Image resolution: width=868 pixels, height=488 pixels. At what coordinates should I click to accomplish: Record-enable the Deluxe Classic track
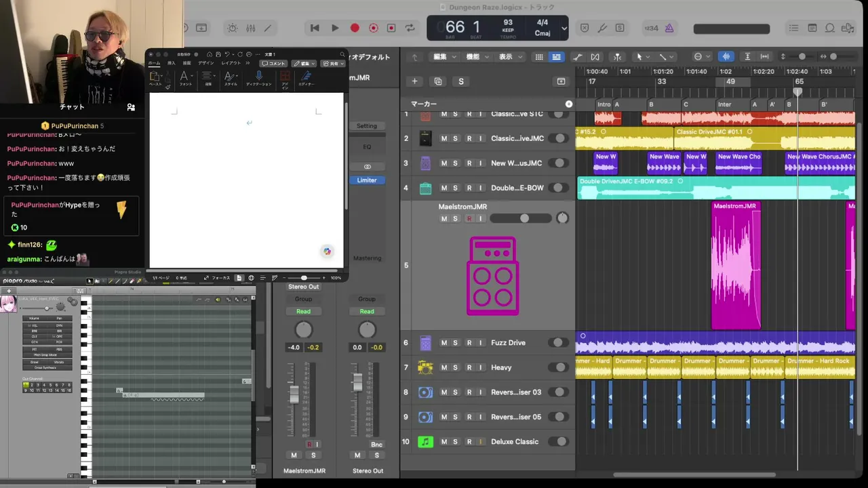coord(469,442)
